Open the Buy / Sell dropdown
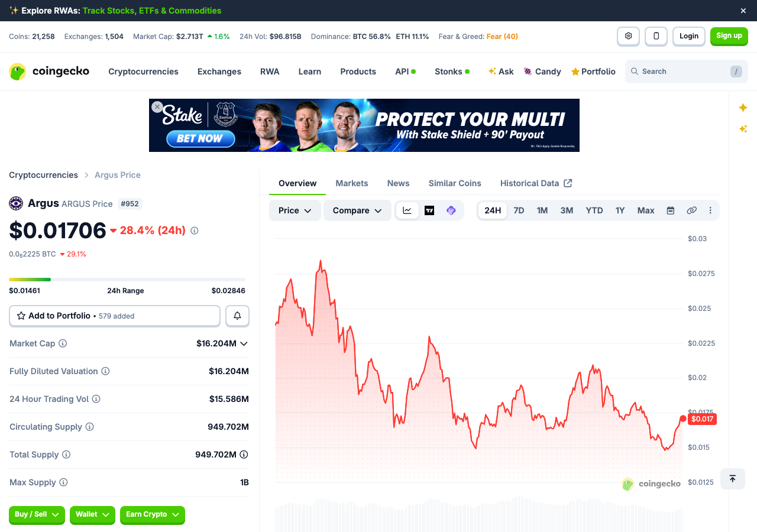The image size is (757, 532). click(x=37, y=515)
